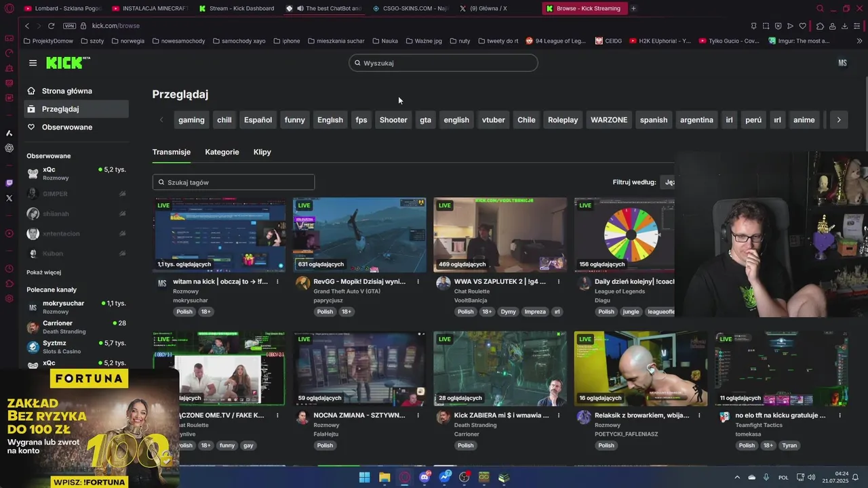Viewport: 868px width, 488px height.
Task: Click the Opera tab search magnifier
Action: pos(820,8)
